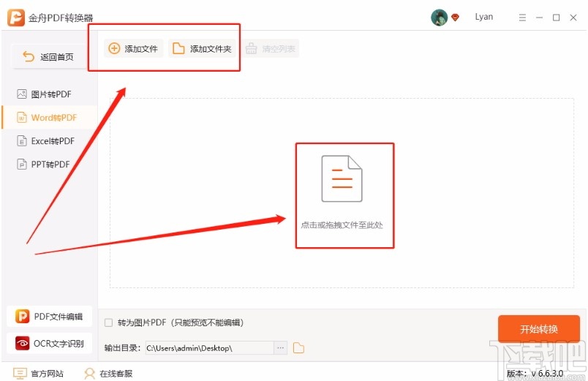Go back with 返回首页 button
The width and height of the screenshot is (588, 381).
coord(49,56)
